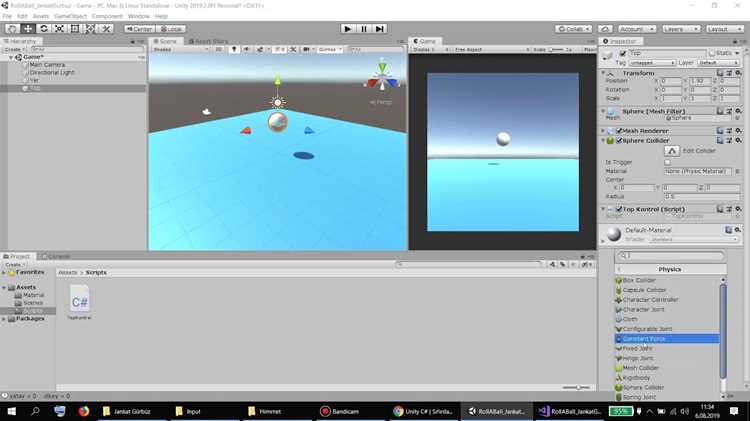Select the Scale tool in the toolbar
The image size is (750, 421).
click(x=59, y=29)
